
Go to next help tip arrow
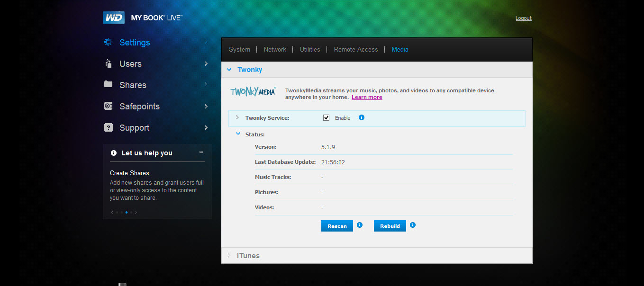tap(136, 212)
